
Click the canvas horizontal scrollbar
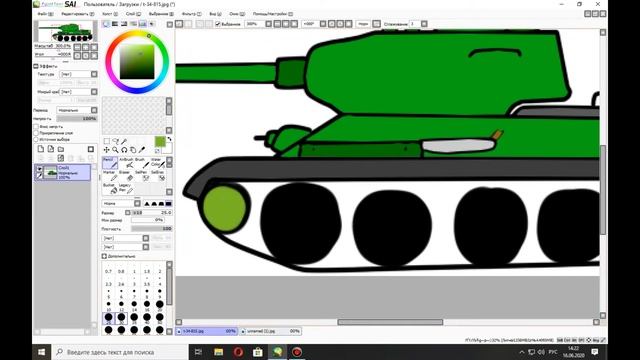(x=390, y=322)
